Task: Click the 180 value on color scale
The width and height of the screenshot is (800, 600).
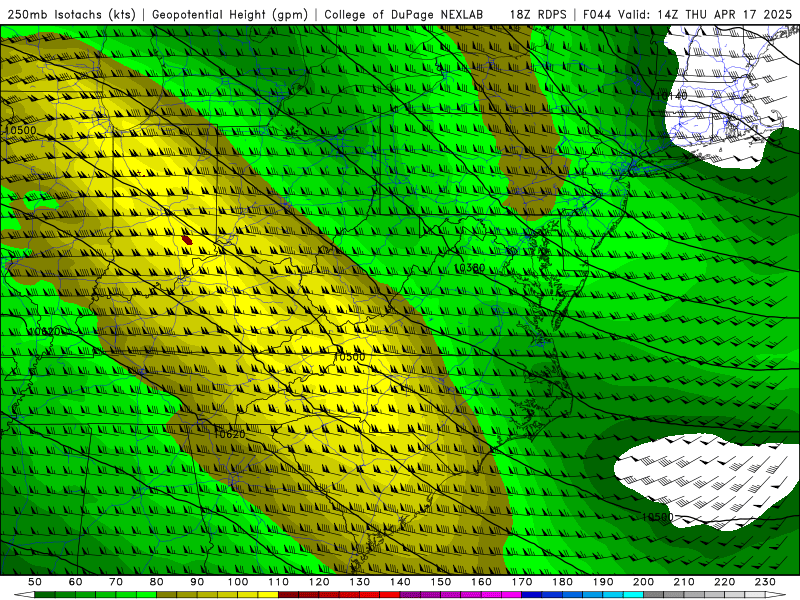Action: pyautogui.click(x=562, y=582)
